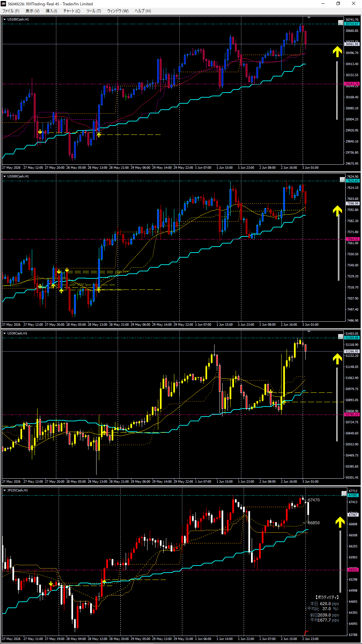362x644 pixels.
Task: Click the yellow up arrow on US30Cash chart
Action: [337, 359]
